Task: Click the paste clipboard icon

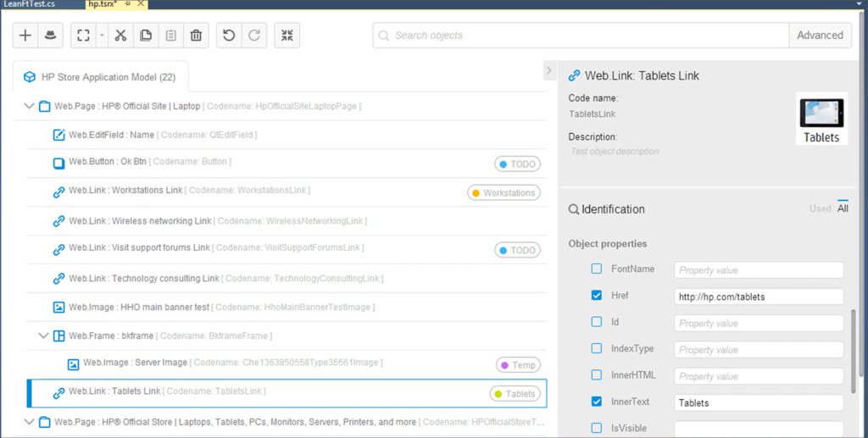Action: pyautogui.click(x=171, y=36)
